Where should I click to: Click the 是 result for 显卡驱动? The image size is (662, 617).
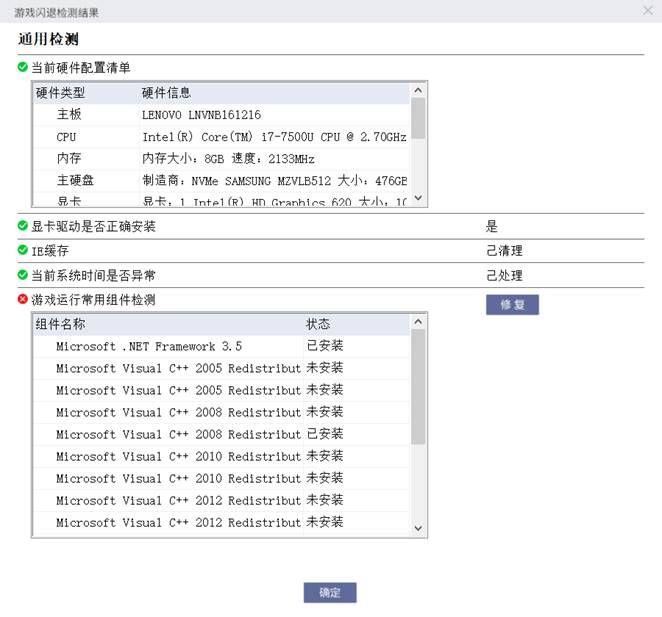coord(492,226)
